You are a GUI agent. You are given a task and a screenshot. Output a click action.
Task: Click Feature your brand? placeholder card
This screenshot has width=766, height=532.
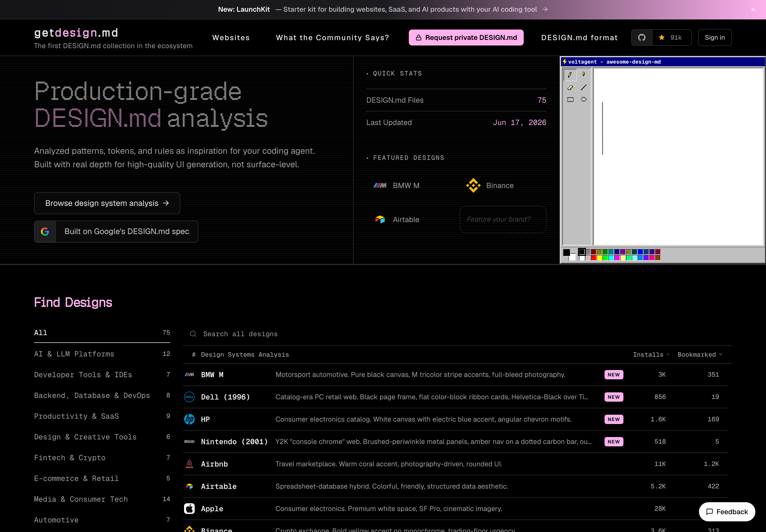(503, 219)
